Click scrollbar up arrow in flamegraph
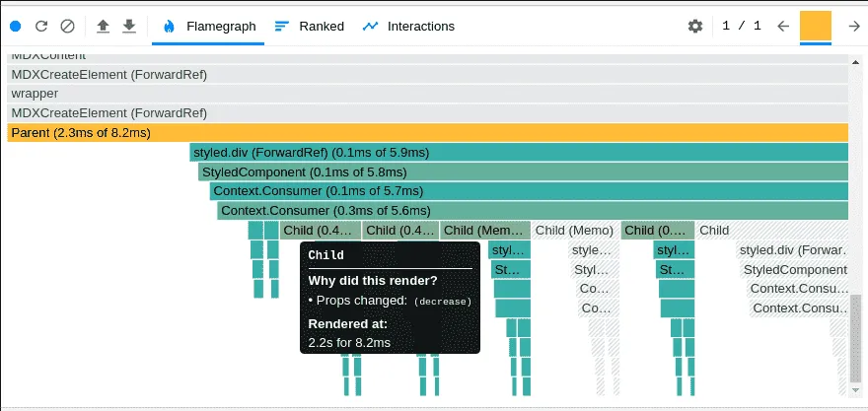Image resolution: width=868 pixels, height=411 pixels. [855, 62]
